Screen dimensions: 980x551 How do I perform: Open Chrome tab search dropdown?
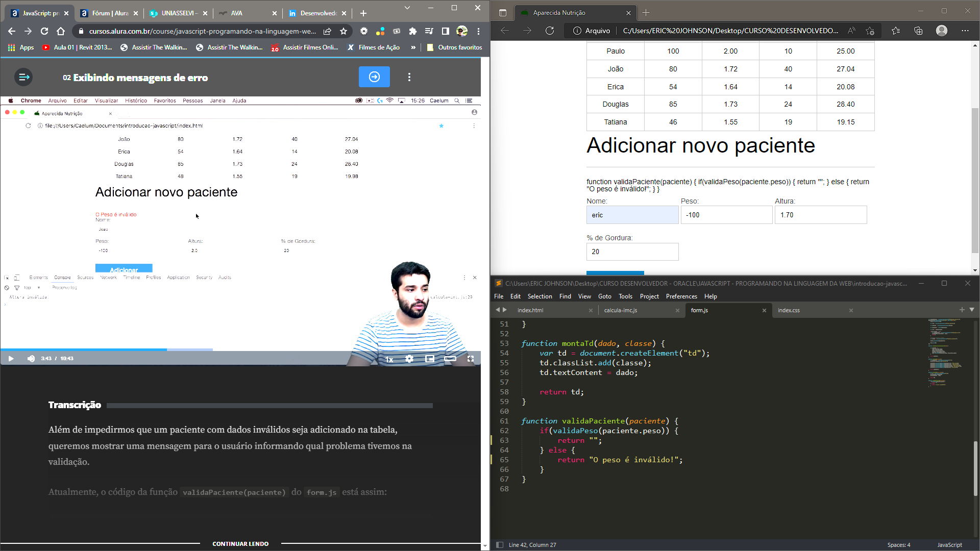pyautogui.click(x=407, y=8)
